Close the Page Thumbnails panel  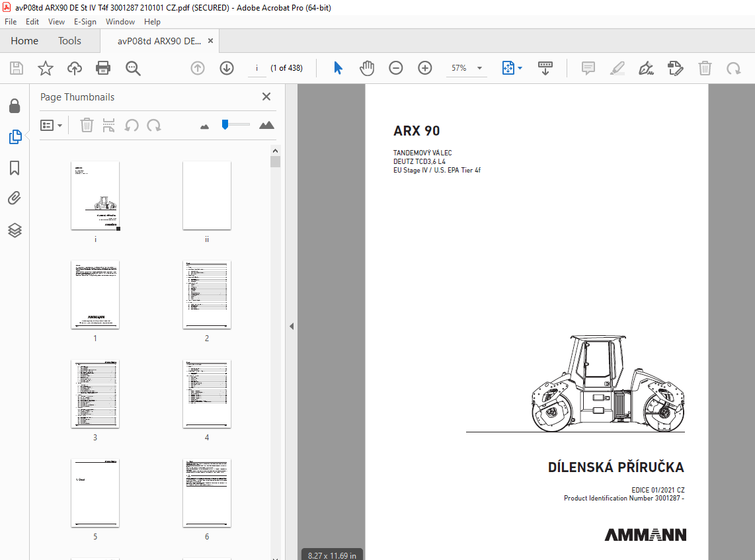[x=266, y=97]
